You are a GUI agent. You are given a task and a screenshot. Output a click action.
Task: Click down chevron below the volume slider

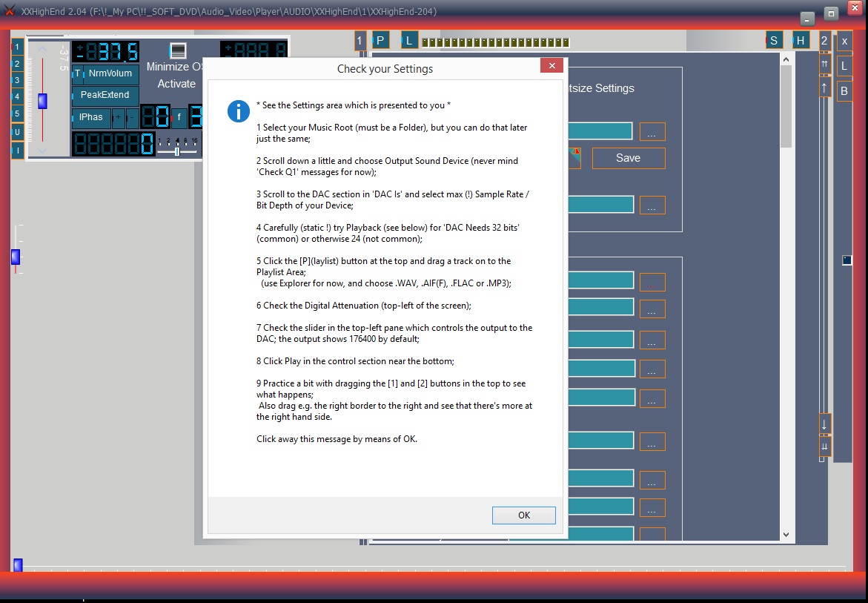point(42,150)
